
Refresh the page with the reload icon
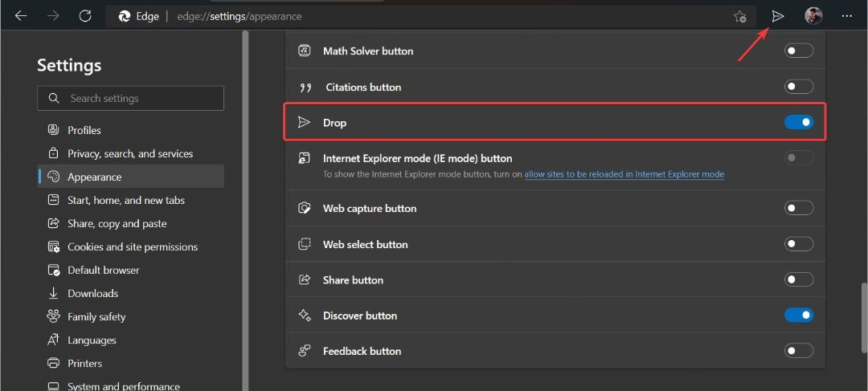click(x=84, y=16)
